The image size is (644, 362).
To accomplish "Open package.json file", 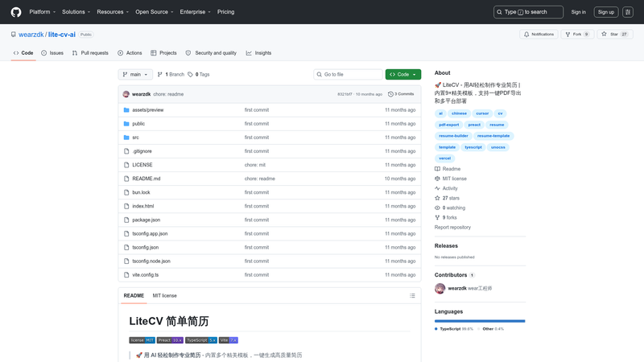I will coord(147,220).
